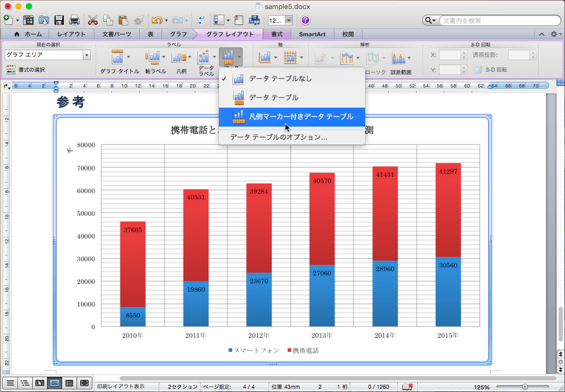Image resolution: width=565 pixels, height=392 pixels.
Task: Click the Format Selection button
Action: pos(26,70)
